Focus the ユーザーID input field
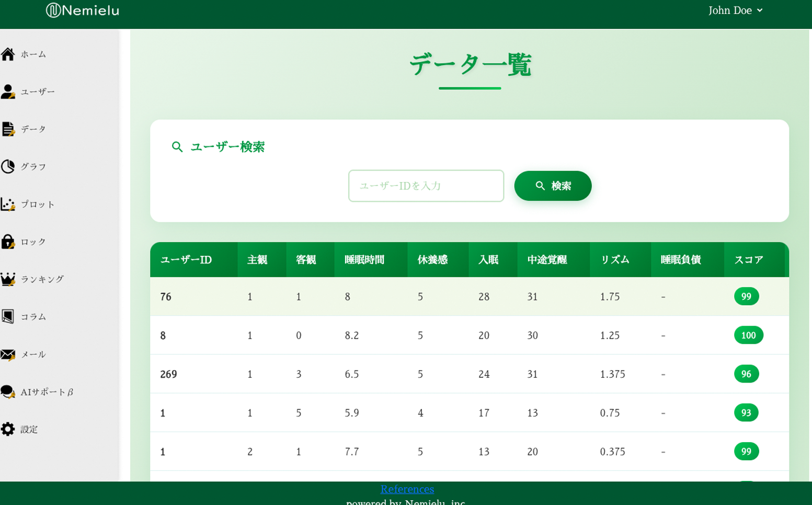 [x=426, y=186]
